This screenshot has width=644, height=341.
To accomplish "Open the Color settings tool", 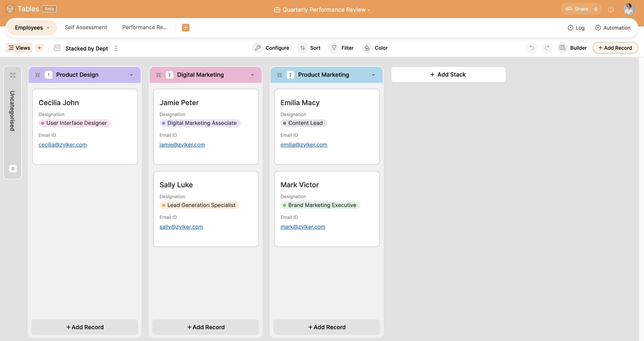I will click(x=375, y=48).
